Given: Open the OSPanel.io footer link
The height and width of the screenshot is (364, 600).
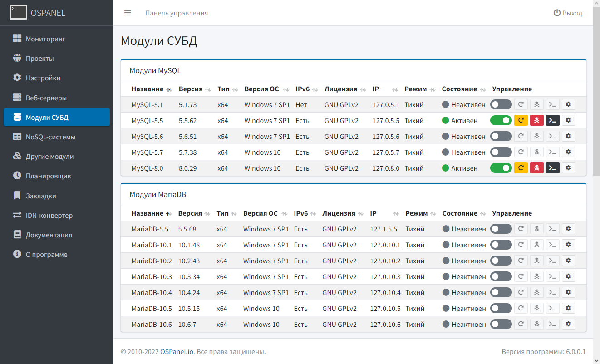Looking at the screenshot, I should pos(177,352).
